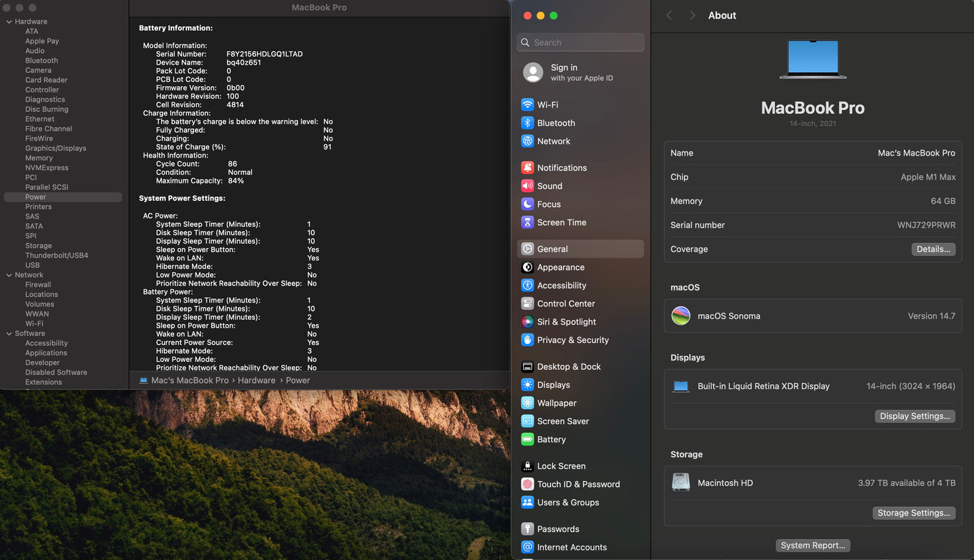Collapse the Hardware tree section

pyautogui.click(x=9, y=22)
